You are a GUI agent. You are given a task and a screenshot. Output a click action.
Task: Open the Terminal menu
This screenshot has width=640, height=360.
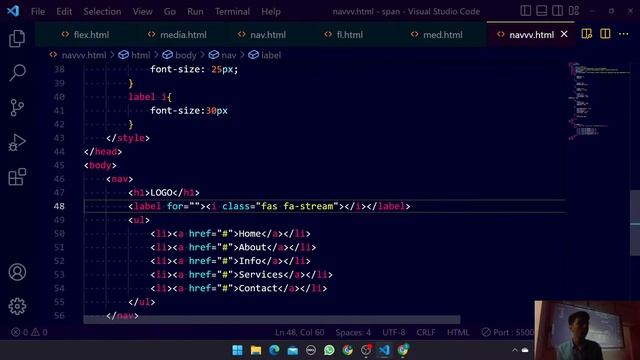(232, 11)
